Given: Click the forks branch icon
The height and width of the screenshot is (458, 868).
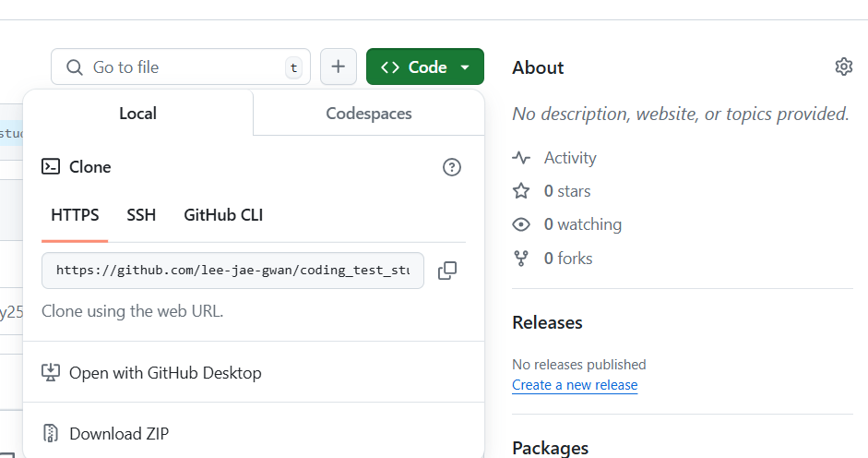Looking at the screenshot, I should (521, 259).
